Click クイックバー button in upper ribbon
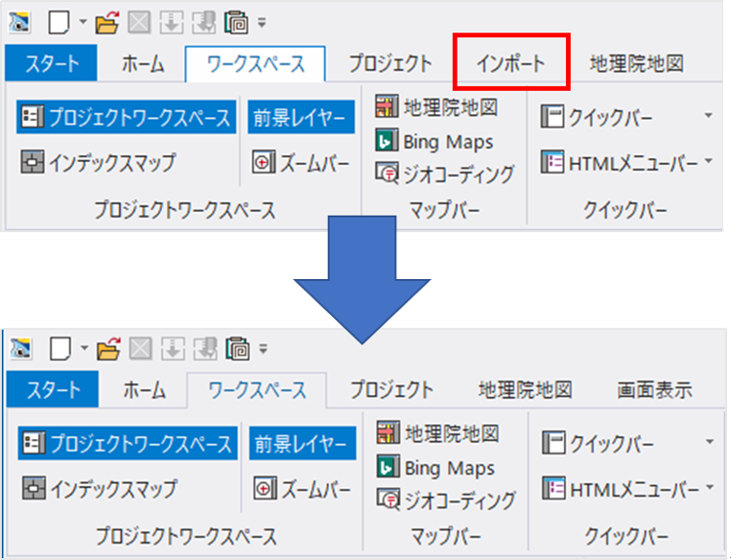 point(596,116)
